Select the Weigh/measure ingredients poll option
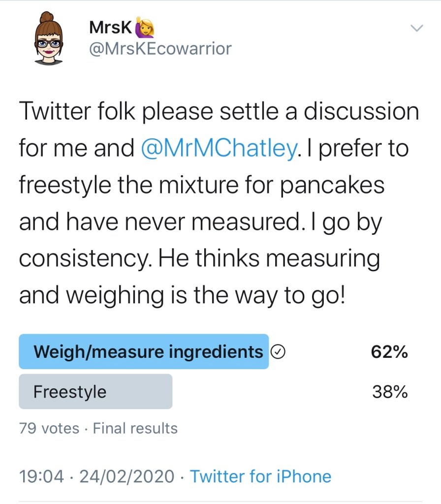 148,352
